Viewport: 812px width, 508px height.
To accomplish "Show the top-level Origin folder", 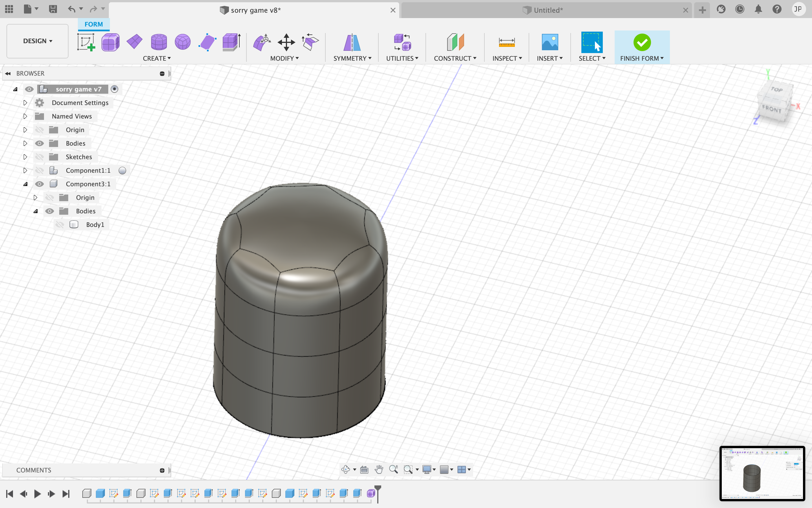I will (39, 130).
